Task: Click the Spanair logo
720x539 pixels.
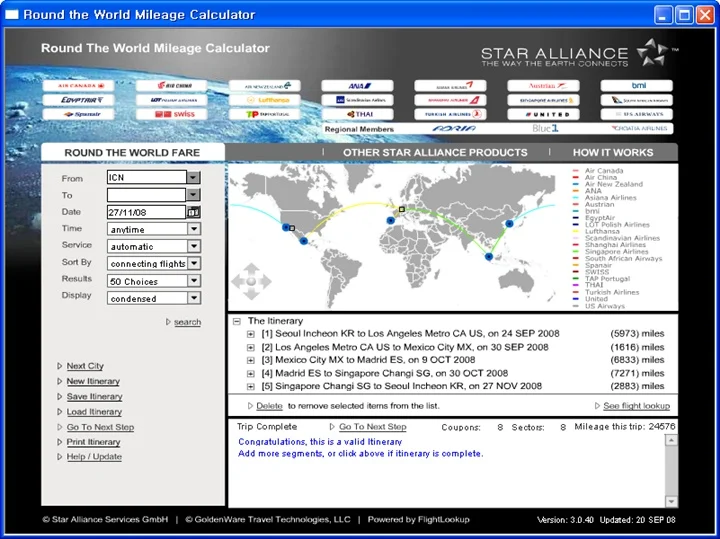Action: coord(79,114)
